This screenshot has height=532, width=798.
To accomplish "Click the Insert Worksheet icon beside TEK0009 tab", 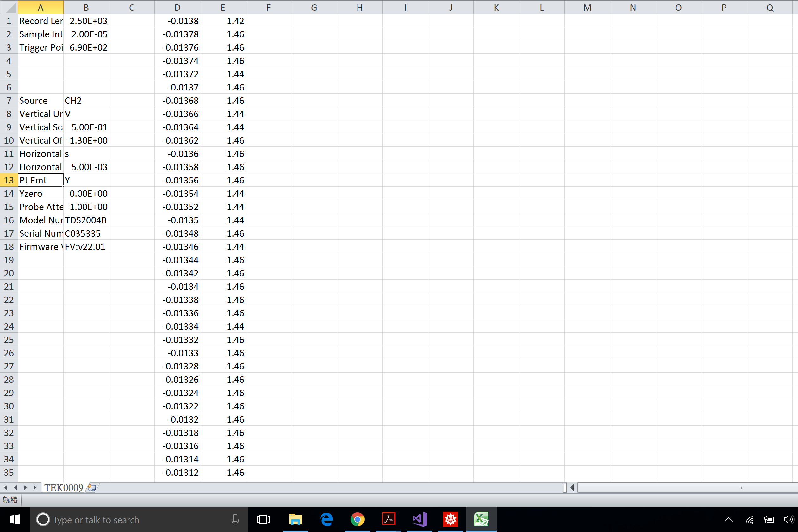I will [91, 488].
